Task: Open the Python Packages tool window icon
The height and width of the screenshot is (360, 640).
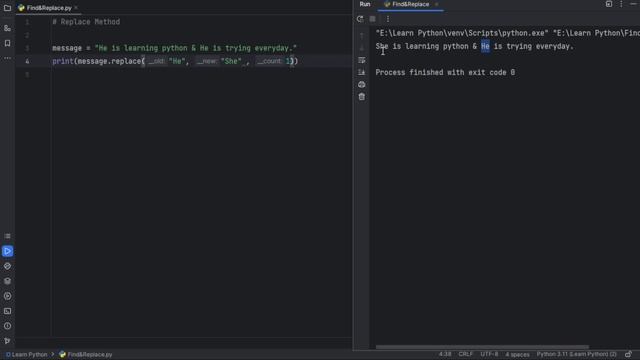Action: click(x=7, y=281)
